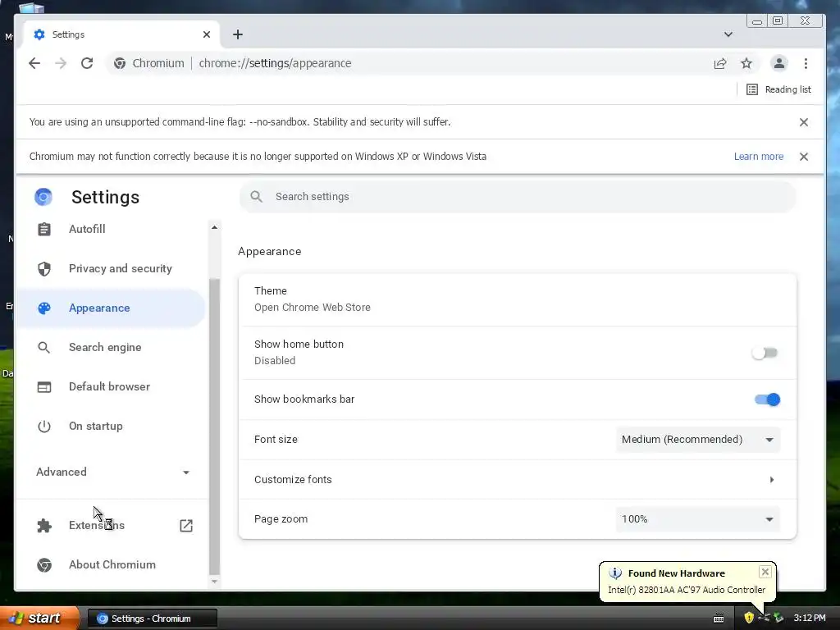This screenshot has height=630, width=840.
Task: Click the on-screen keyboard tray icon
Action: click(x=719, y=619)
